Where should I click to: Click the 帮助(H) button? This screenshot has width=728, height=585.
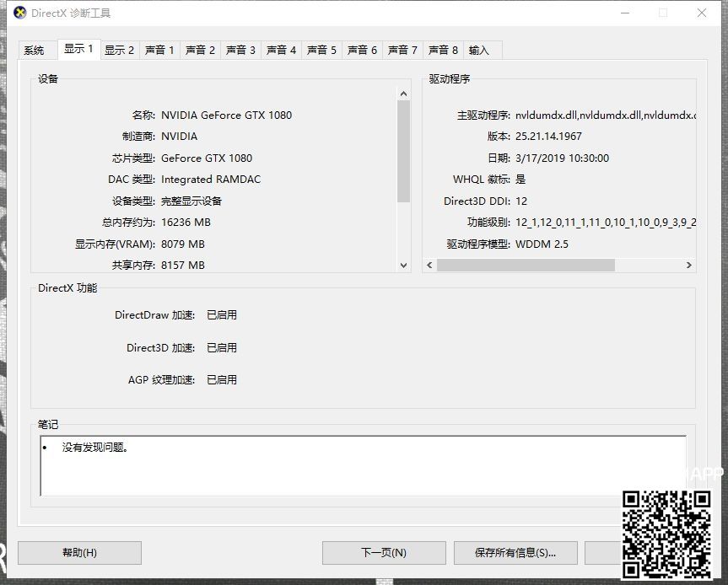79,553
